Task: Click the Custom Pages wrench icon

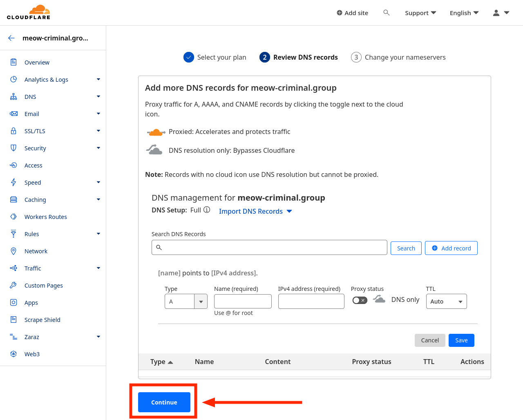Action: [13, 285]
